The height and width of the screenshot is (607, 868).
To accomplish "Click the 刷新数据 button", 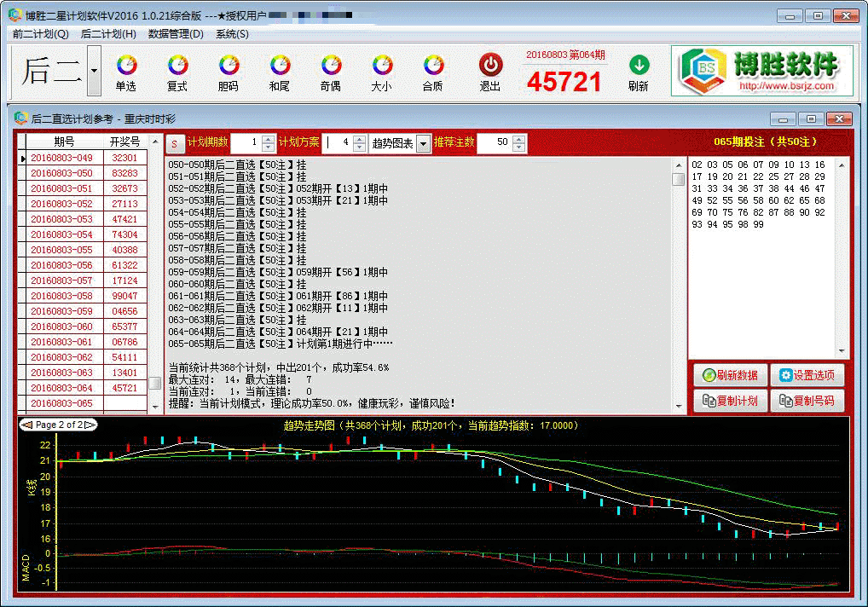I will pyautogui.click(x=730, y=375).
